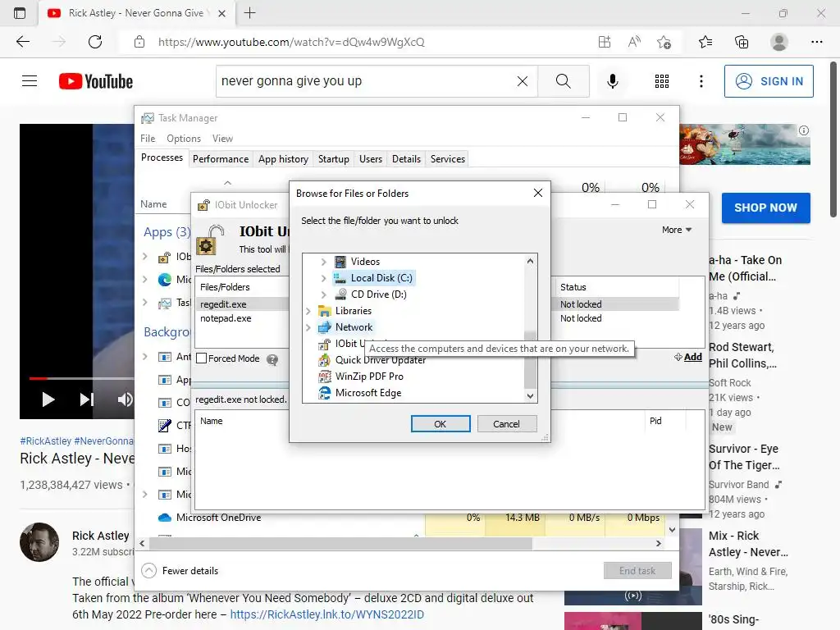Open the More dropdown in IObit Unlocker
Viewport: 840px width, 630px height.
[677, 230]
